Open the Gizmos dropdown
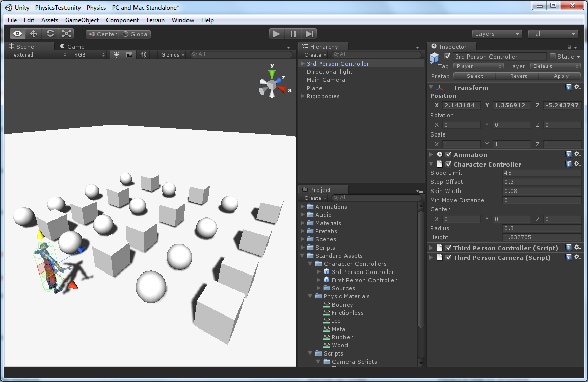 coord(173,54)
